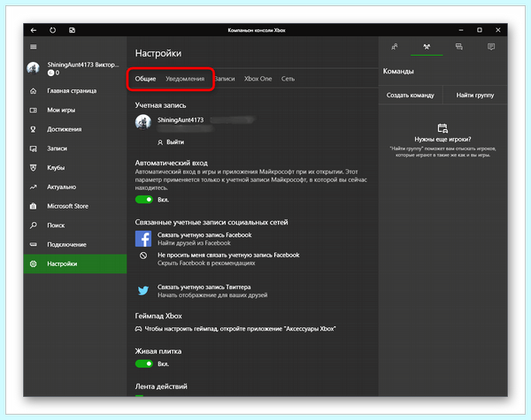Click the game capture icon in title bar

[72, 30]
